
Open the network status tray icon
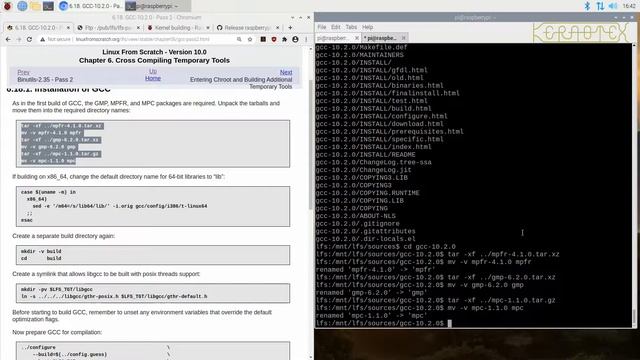coord(600,6)
